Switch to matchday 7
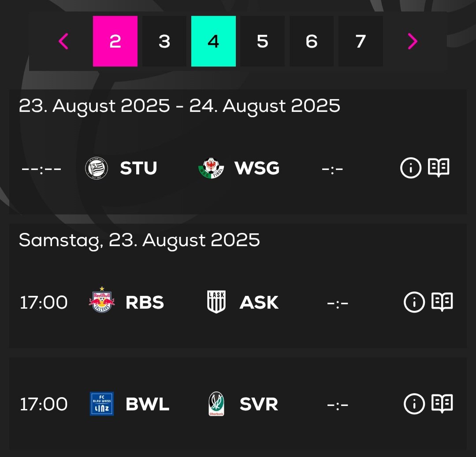This screenshot has width=476, height=457. 361,41
